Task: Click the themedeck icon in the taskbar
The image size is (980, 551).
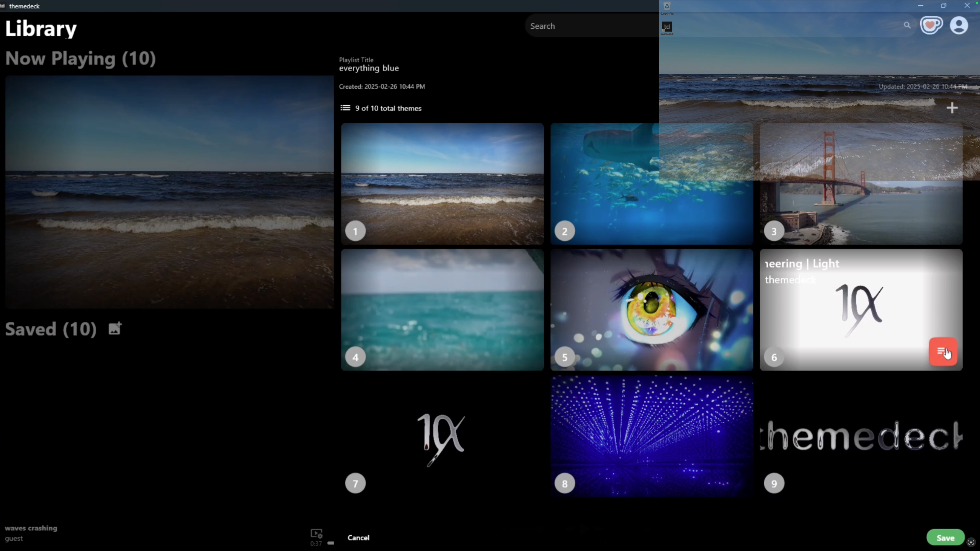Action: (666, 27)
